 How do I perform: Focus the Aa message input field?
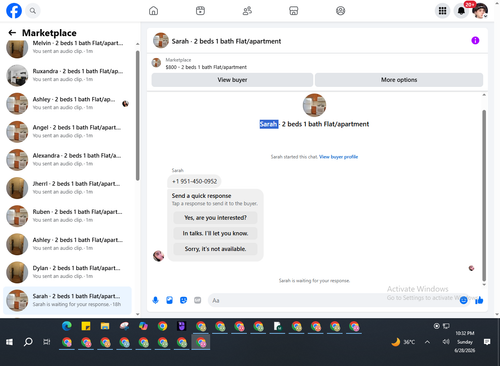333,300
